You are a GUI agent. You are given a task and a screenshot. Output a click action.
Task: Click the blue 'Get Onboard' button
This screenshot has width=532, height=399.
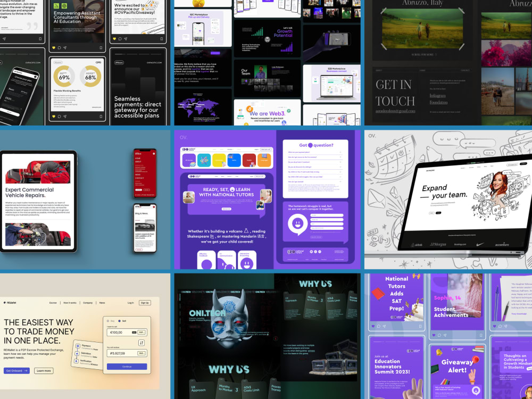[x=16, y=371]
